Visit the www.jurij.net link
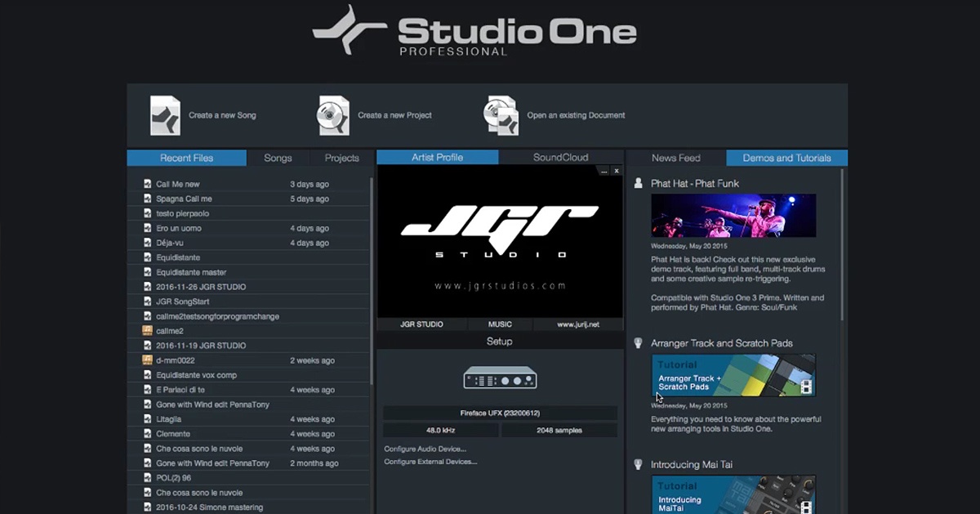This screenshot has height=514, width=980. pyautogui.click(x=578, y=324)
